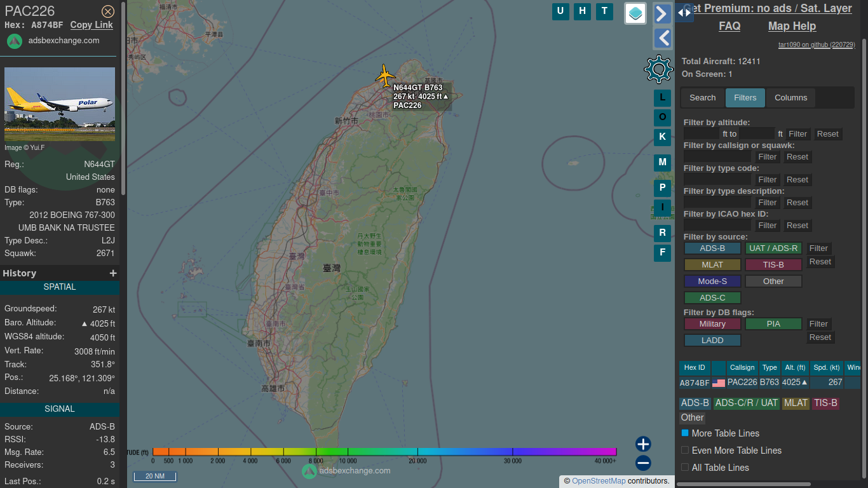
Task: Enable More Table Lines checkbox
Action: (x=685, y=433)
